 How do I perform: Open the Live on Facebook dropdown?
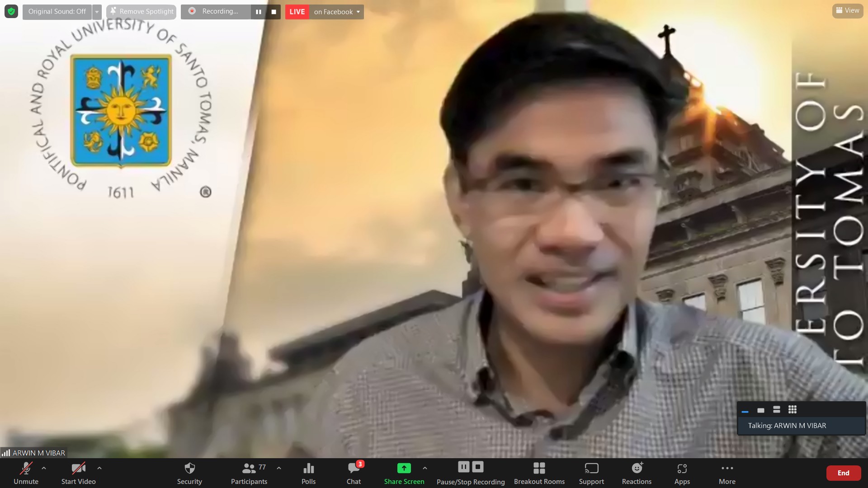coord(337,12)
